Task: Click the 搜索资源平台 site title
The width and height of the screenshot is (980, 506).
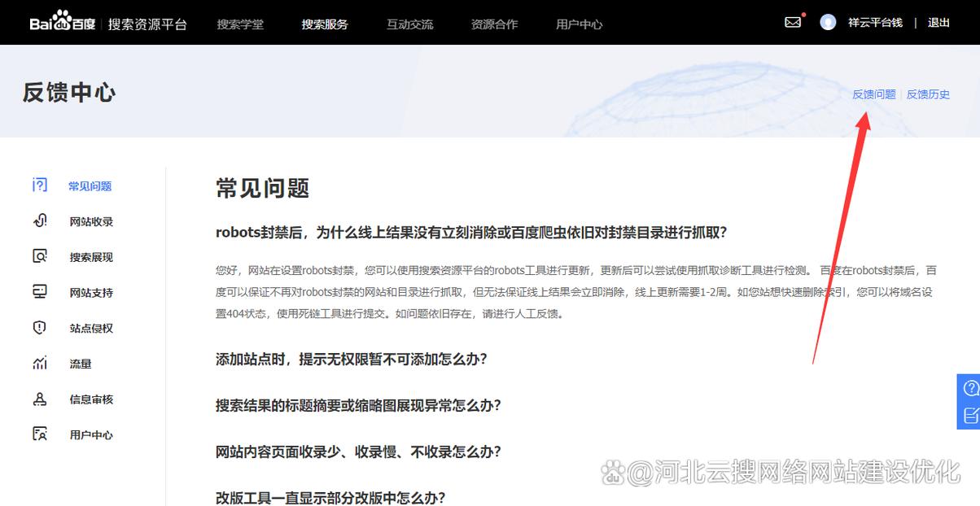Action: click(x=147, y=24)
